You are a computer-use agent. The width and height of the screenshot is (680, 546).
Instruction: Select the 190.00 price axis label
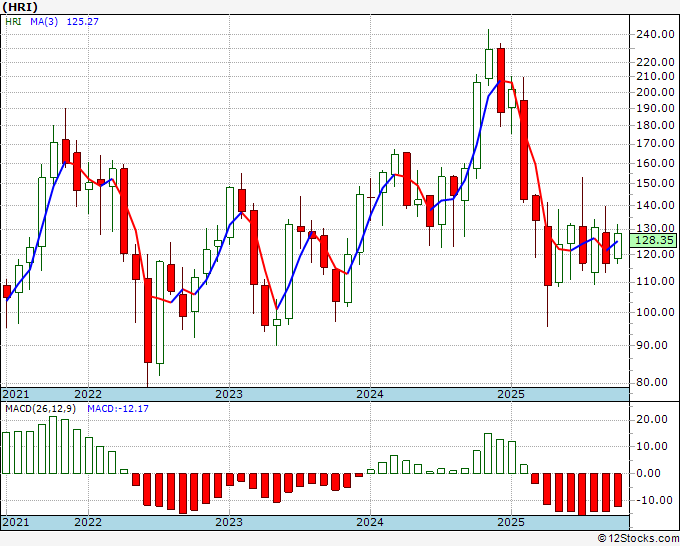(655, 108)
